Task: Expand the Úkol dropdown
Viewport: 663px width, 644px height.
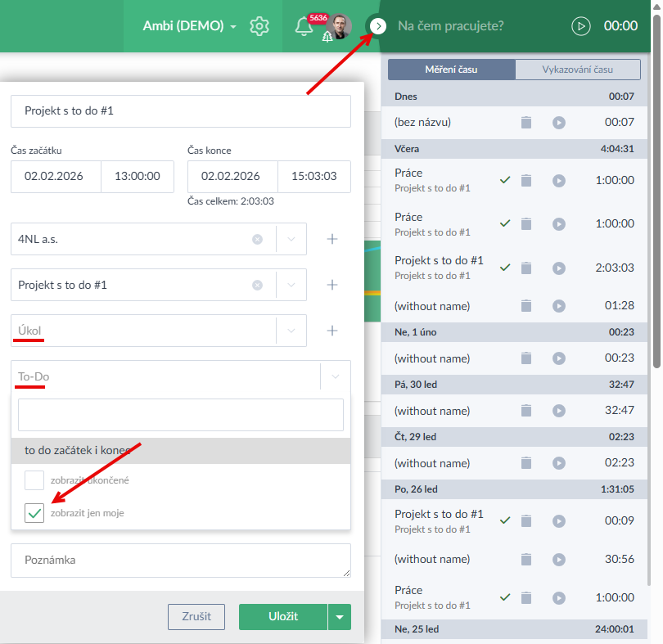Action: click(291, 331)
